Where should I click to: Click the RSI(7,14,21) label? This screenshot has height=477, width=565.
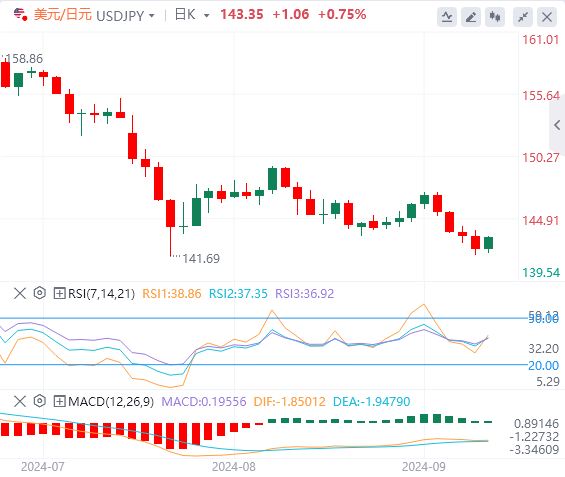coord(101,294)
